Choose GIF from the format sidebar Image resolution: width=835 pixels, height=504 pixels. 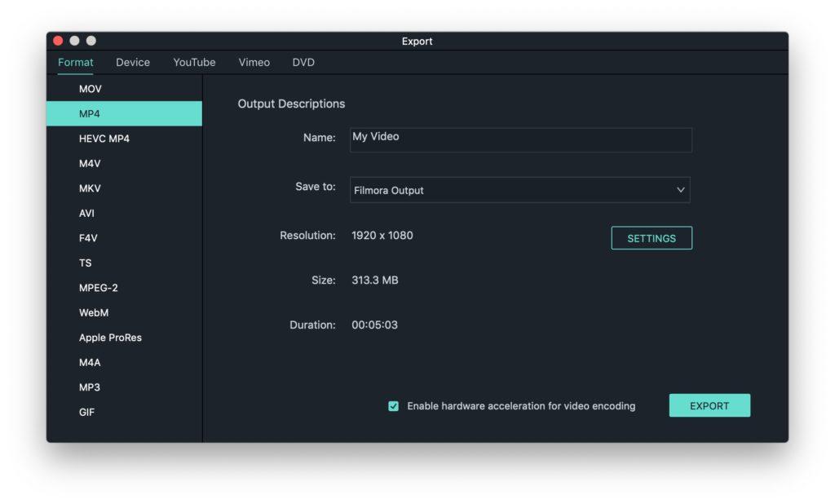pyautogui.click(x=86, y=413)
